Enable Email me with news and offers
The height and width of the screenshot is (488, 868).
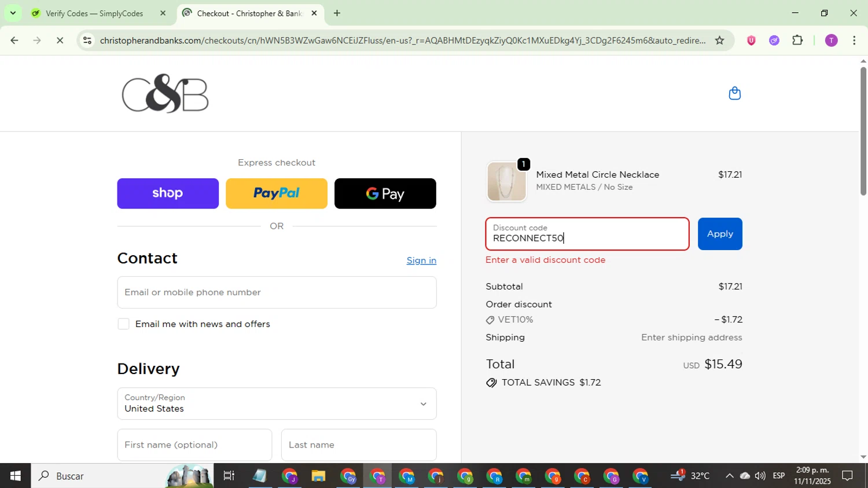(123, 324)
